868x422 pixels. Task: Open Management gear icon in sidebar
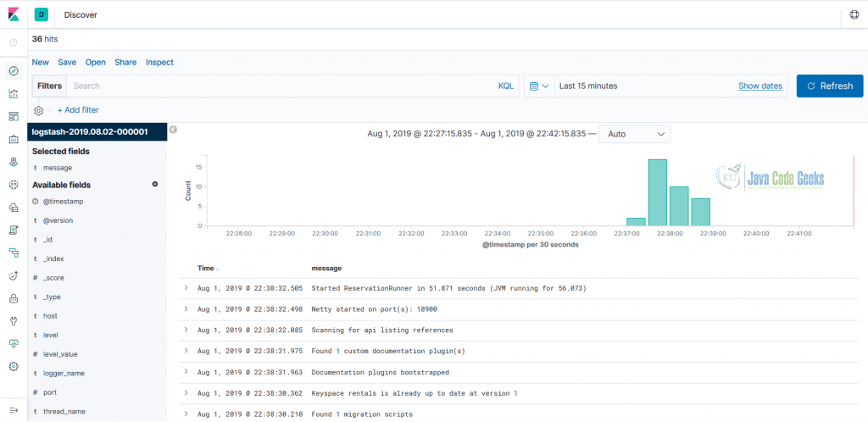14,366
